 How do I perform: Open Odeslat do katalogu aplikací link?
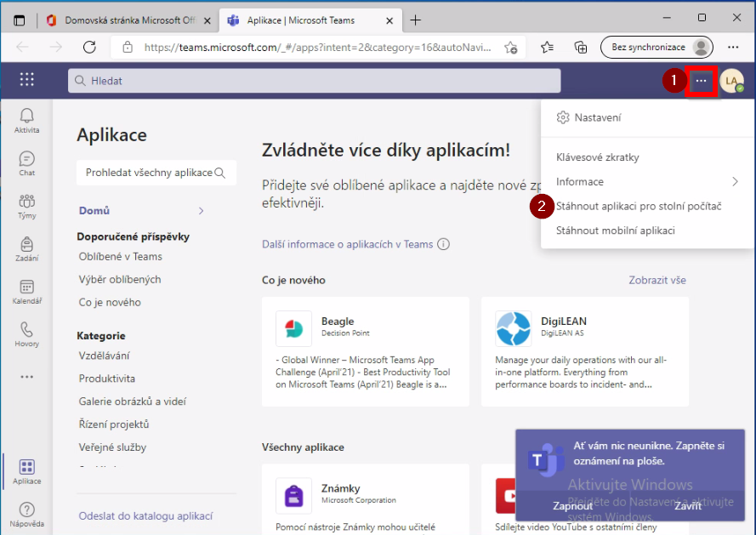pyautogui.click(x=145, y=515)
